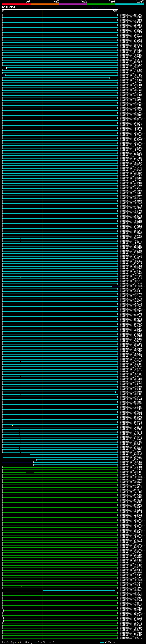
Task: Open hit UniRef100_A7P698
Action: click(x=131, y=20)
